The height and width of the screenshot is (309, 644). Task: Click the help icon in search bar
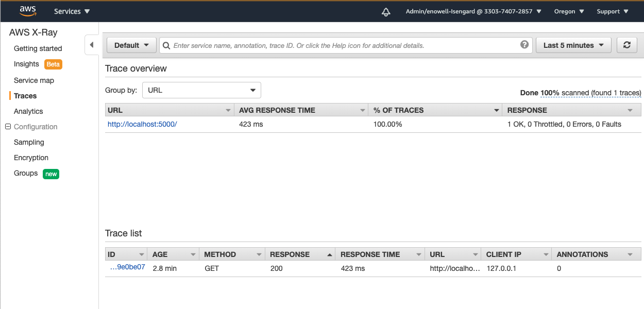click(x=524, y=45)
